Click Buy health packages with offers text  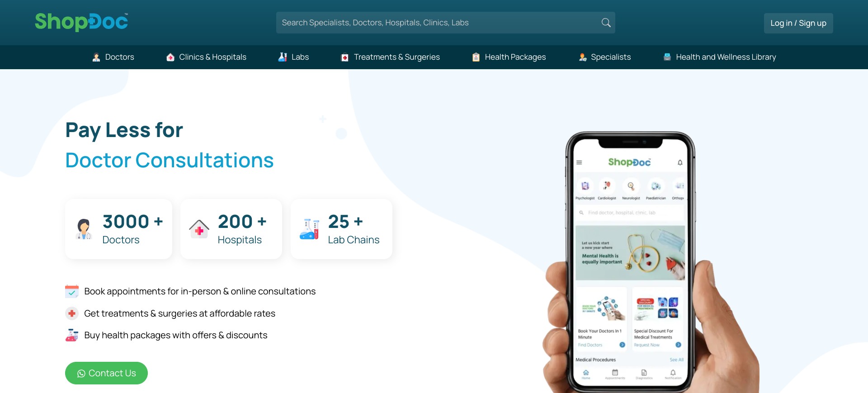176,335
